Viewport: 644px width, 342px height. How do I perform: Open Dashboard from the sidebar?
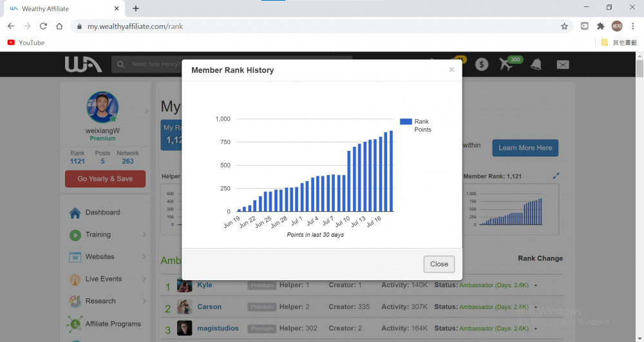[x=102, y=213]
